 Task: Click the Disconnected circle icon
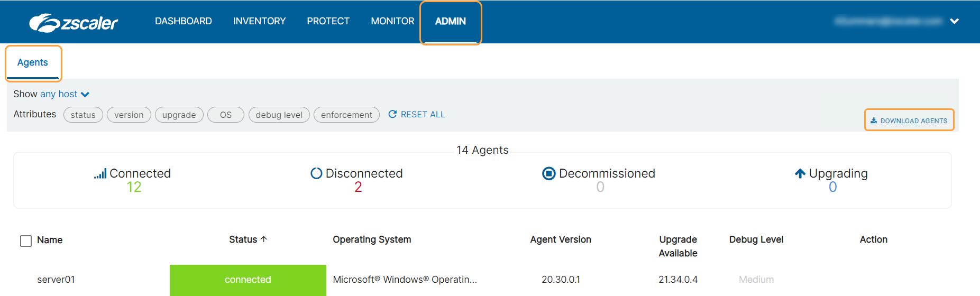click(316, 173)
